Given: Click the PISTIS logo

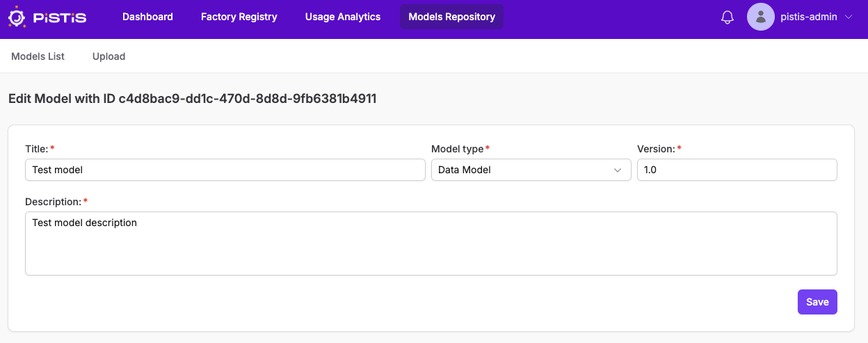Looking at the screenshot, I should [47, 17].
